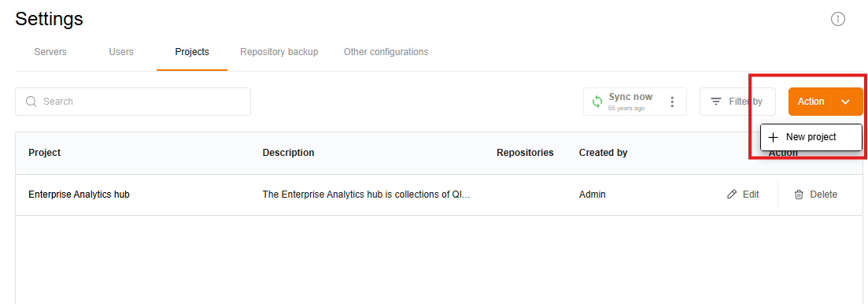The image size is (868, 304).
Task: Click the pencil edit icon
Action: pos(732,195)
